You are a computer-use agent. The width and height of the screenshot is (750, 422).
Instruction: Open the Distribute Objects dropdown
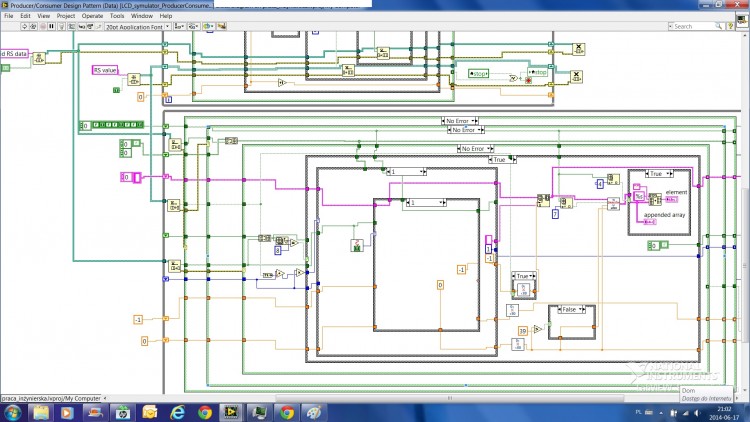194,27
